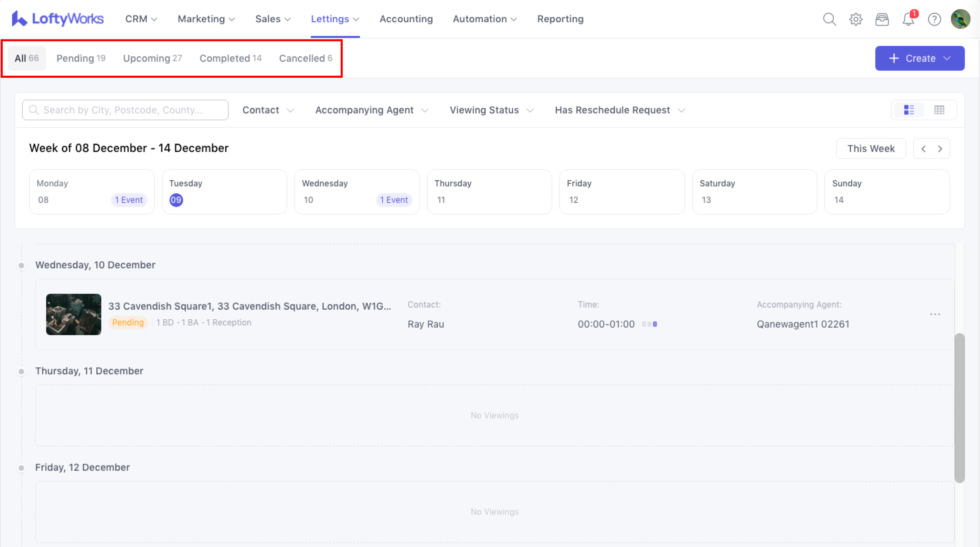This screenshot has height=547, width=980.
Task: Select Tuesday 09 day card
Action: point(224,192)
